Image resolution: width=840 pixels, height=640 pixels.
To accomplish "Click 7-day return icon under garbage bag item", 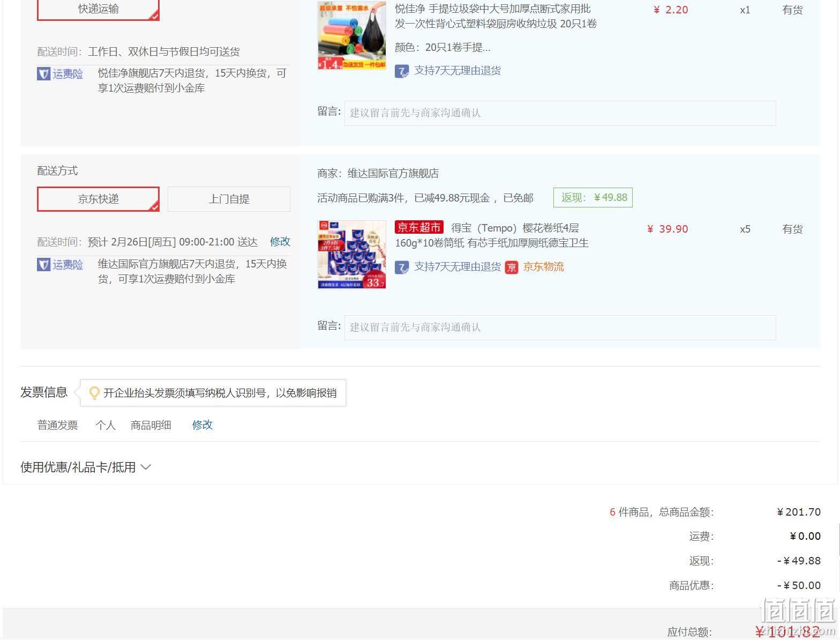I will [x=402, y=71].
